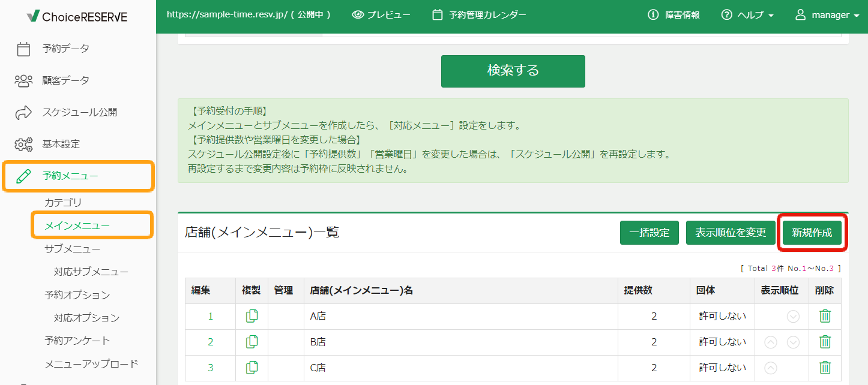Open 予約管理カレンダー from the header

click(479, 15)
